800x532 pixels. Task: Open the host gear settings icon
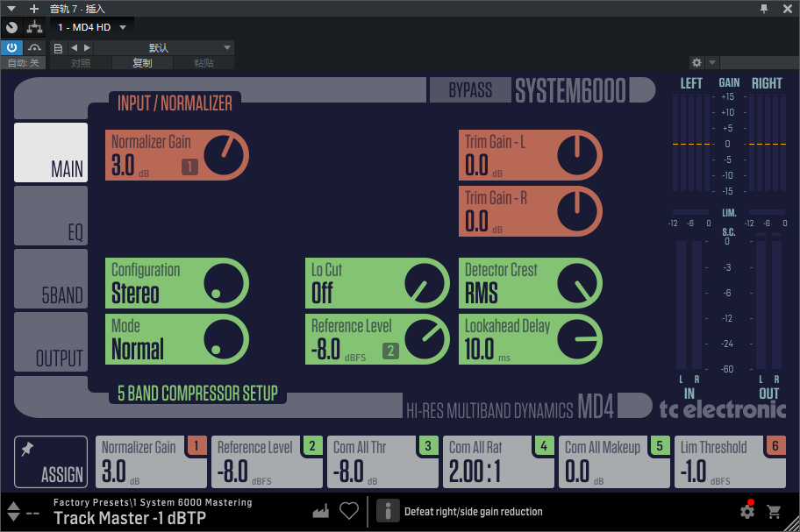click(696, 63)
